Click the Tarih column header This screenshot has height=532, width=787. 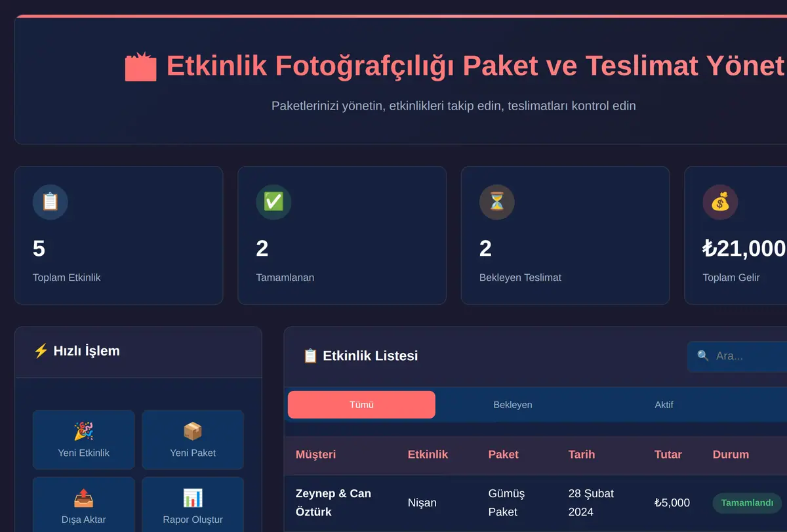582,455
